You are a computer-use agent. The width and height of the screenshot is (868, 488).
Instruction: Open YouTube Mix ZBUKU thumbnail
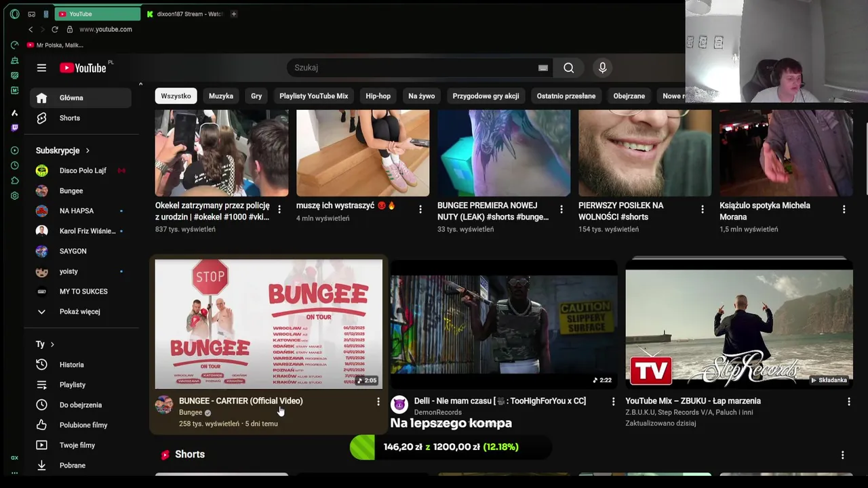[x=739, y=324]
